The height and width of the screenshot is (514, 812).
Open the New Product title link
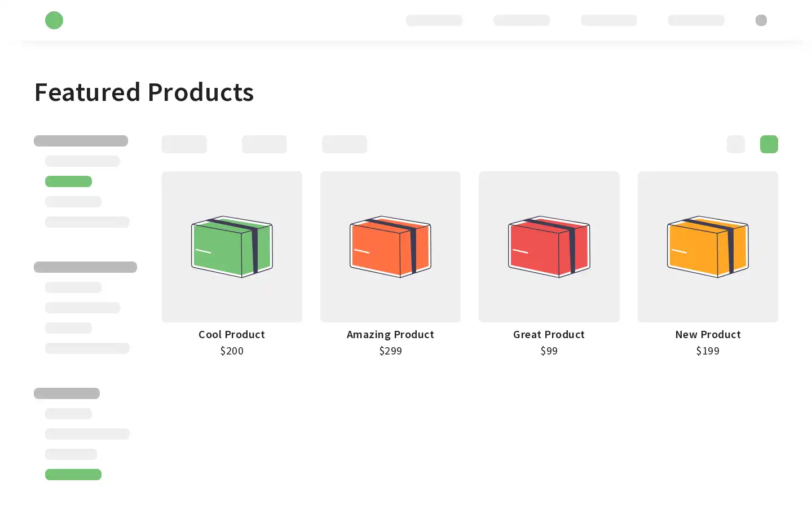pyautogui.click(x=708, y=334)
